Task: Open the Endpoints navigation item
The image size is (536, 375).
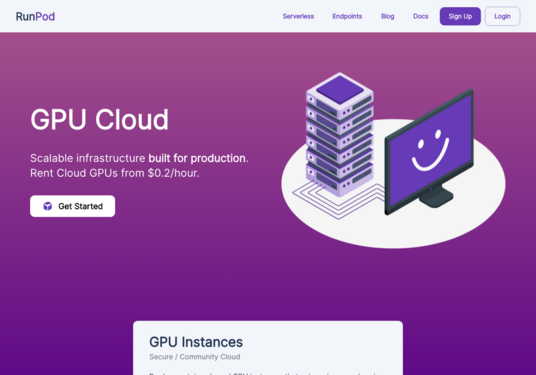Action: click(347, 16)
